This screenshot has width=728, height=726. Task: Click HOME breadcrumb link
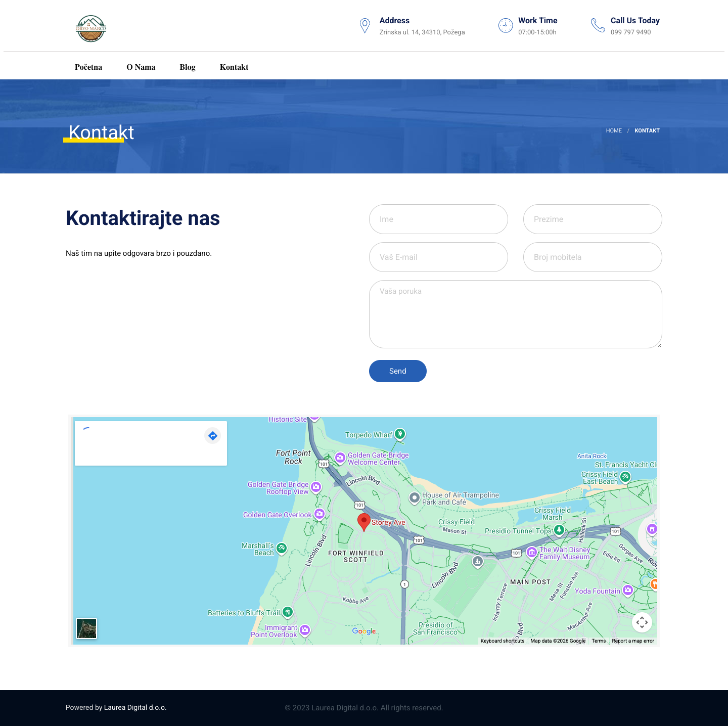[x=614, y=130]
